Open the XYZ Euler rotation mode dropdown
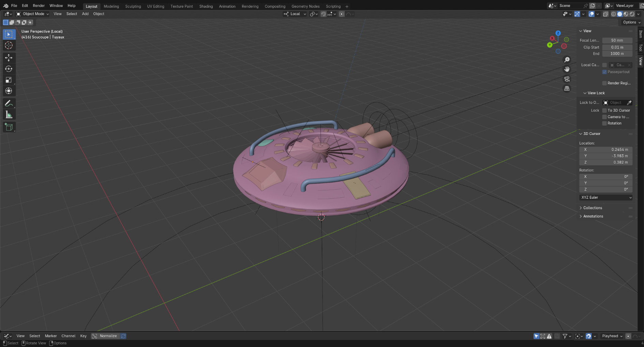Image resolution: width=644 pixels, height=347 pixels. point(606,197)
